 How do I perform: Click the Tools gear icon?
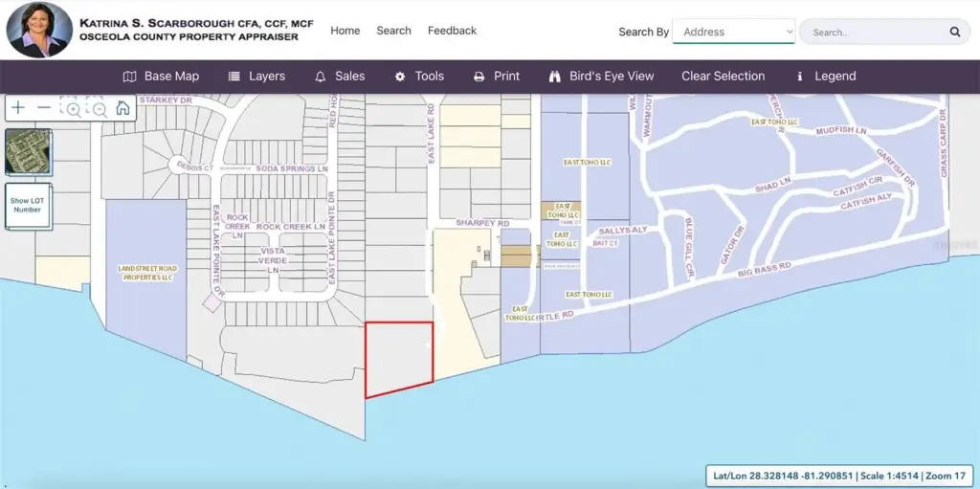(400, 77)
